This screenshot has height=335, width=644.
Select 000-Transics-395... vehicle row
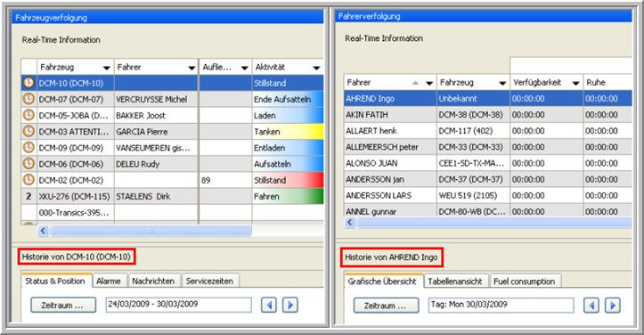[172, 213]
